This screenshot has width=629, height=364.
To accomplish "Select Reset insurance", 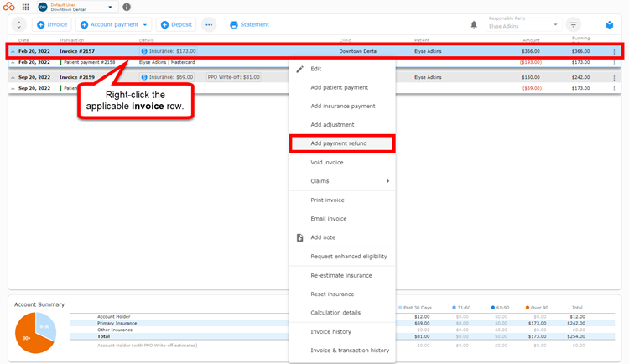I will (342, 294).
